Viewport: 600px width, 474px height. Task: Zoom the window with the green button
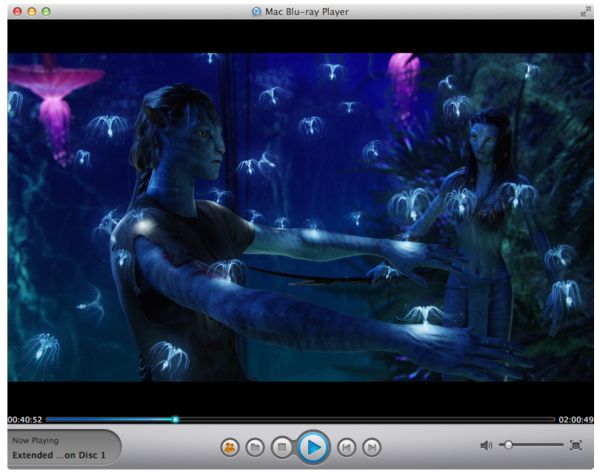tap(46, 11)
